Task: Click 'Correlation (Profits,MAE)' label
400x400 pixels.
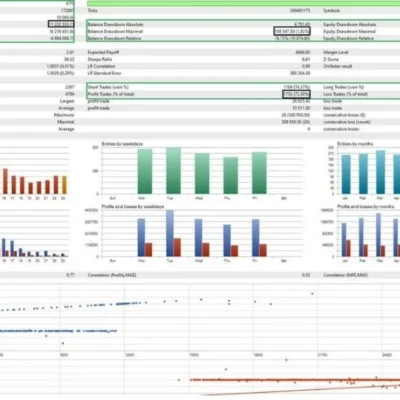Action: click(112, 275)
